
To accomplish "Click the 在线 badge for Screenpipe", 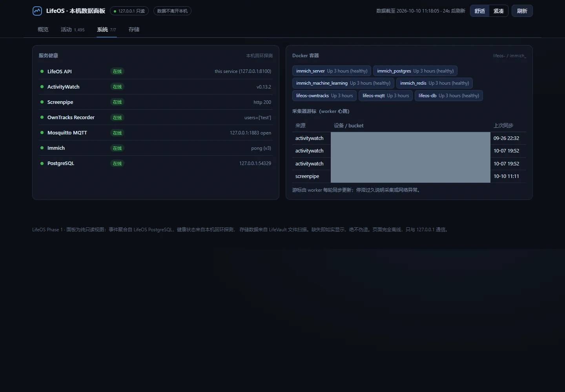I will click(117, 102).
